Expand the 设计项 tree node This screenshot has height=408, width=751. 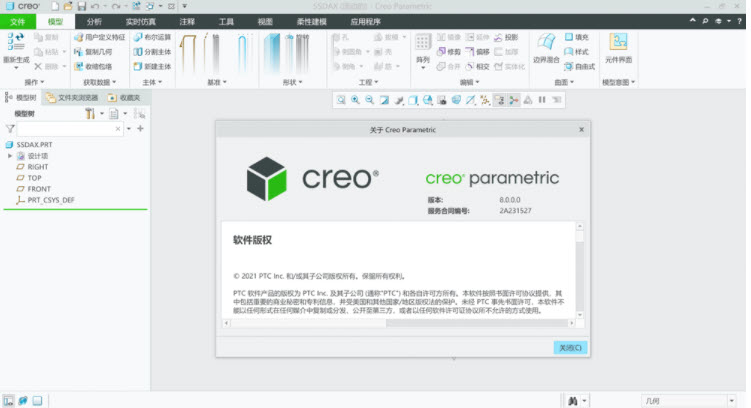click(10, 156)
